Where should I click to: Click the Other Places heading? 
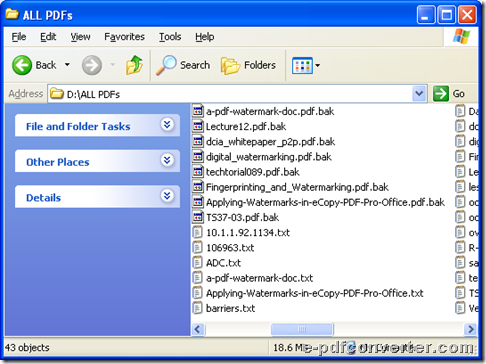58,162
